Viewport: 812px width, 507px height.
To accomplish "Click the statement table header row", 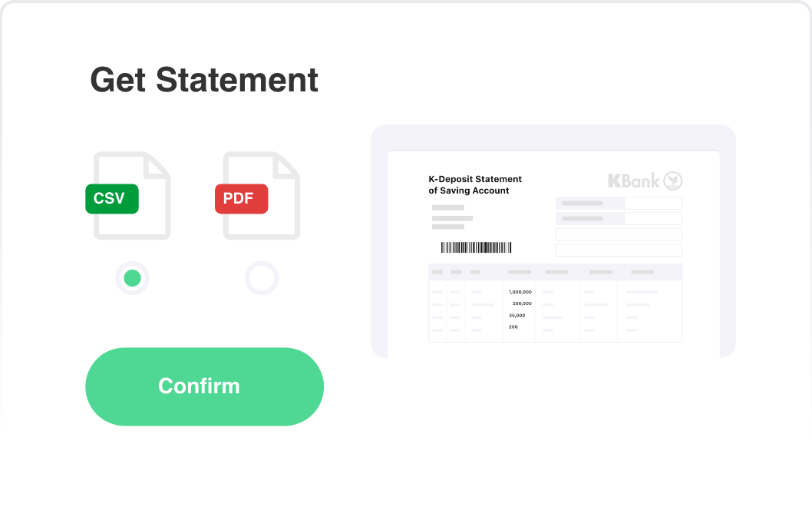I will (x=555, y=272).
